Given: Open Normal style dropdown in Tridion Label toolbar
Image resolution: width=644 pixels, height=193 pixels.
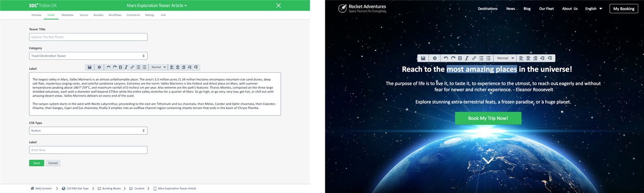Looking at the screenshot, I should pos(159,67).
